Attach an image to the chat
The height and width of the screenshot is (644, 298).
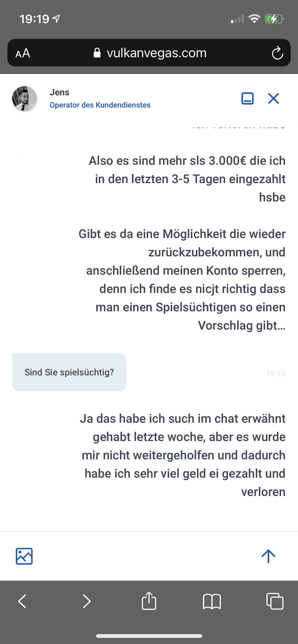[24, 556]
